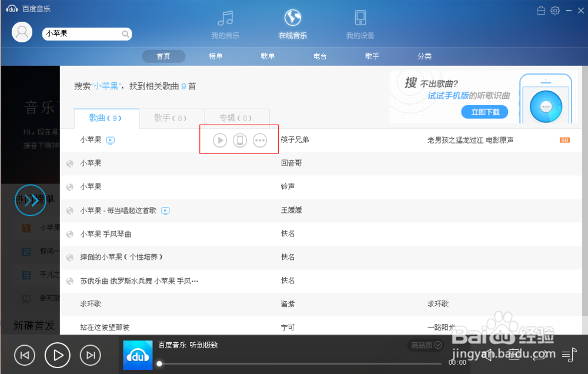Skip to the next song

tap(90, 355)
